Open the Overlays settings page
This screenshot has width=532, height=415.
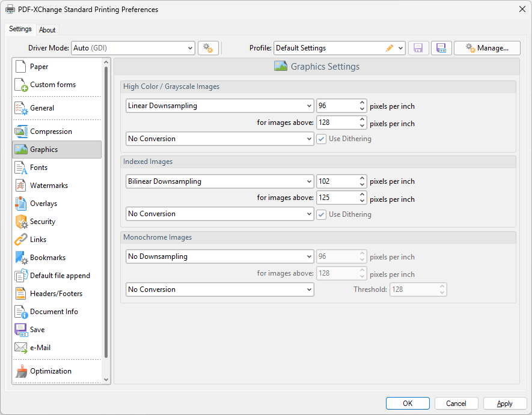(x=43, y=204)
